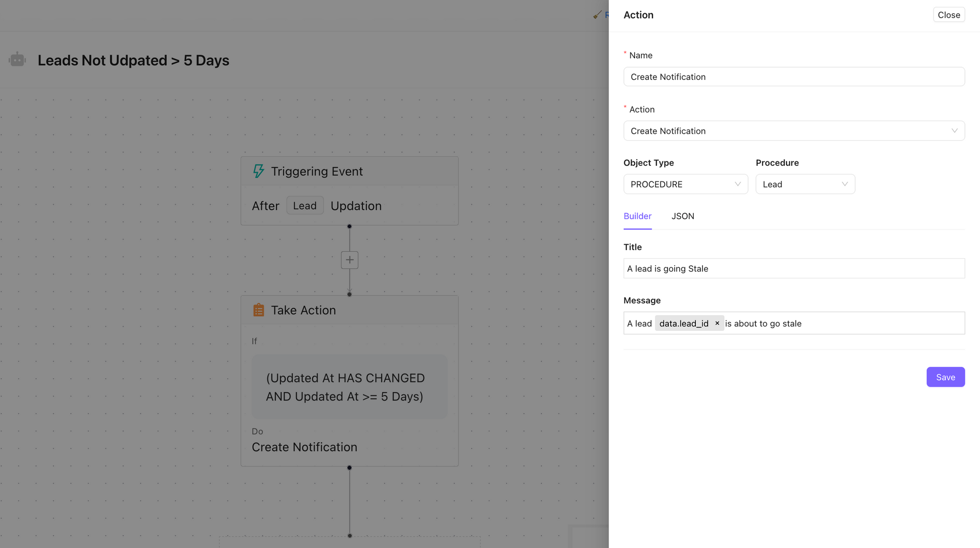Click the lightning bolt Triggering Event icon
This screenshot has width=980, height=548.
pos(258,171)
